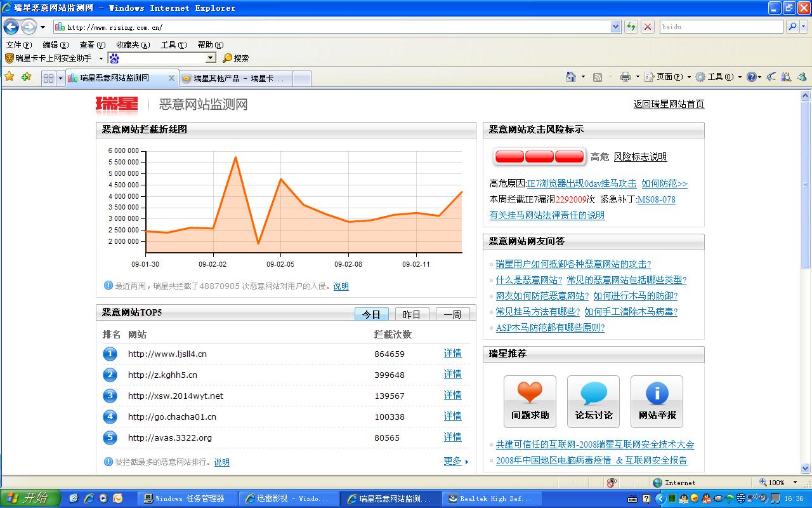Screen dimensions: 812x508
Task: Click the RSS feeds icon
Action: tap(598, 77)
